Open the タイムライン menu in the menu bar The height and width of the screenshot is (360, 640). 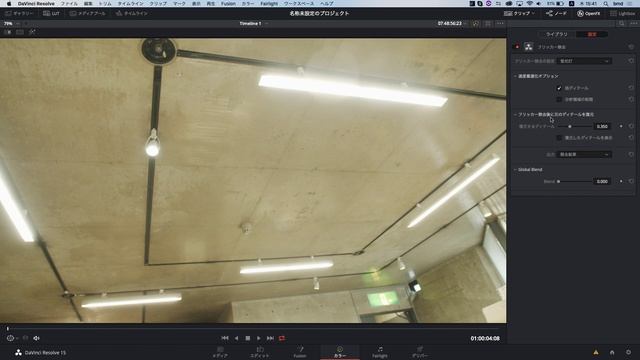click(x=131, y=4)
